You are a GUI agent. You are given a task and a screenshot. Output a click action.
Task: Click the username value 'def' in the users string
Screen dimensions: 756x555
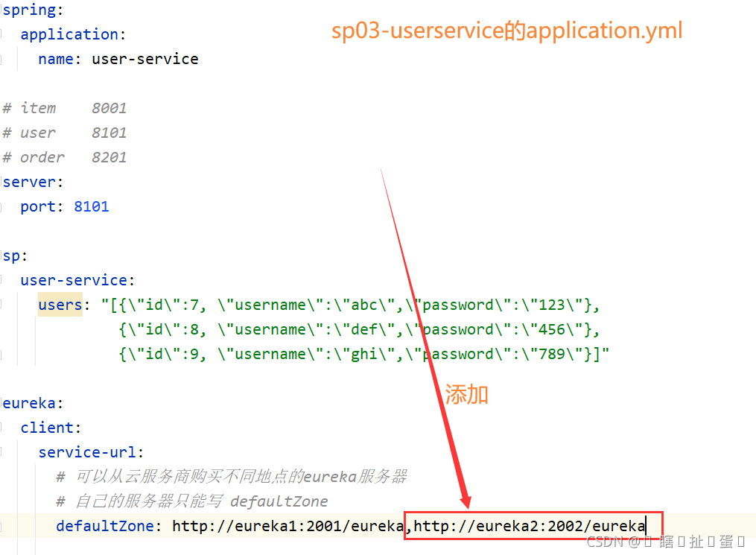coord(364,329)
